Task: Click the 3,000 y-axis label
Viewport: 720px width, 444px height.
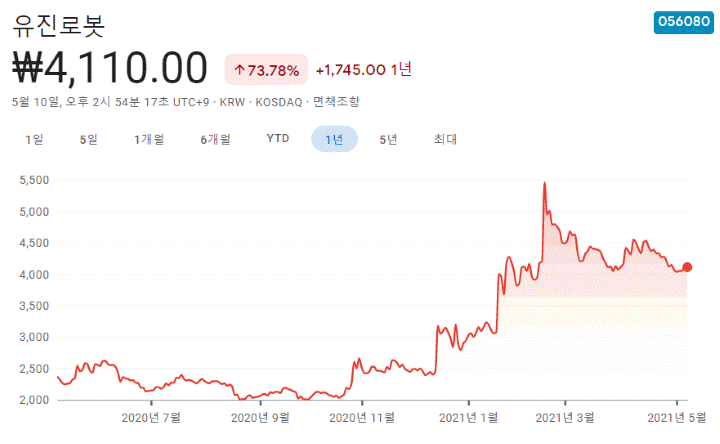Action: (x=34, y=337)
